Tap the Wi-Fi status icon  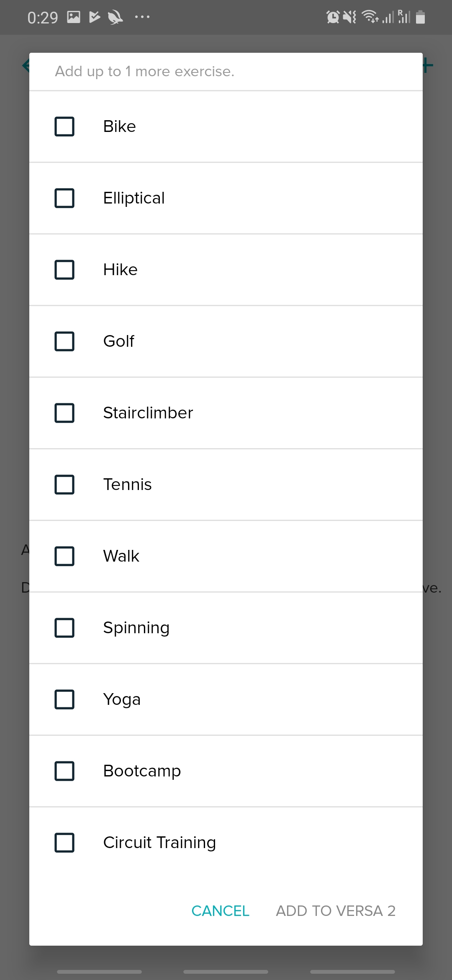pyautogui.click(x=370, y=17)
